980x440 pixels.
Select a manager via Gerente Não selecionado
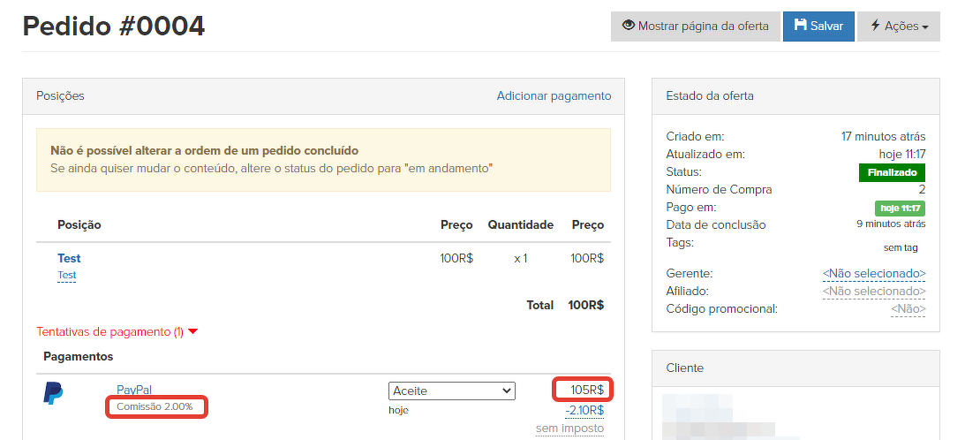[x=873, y=274]
